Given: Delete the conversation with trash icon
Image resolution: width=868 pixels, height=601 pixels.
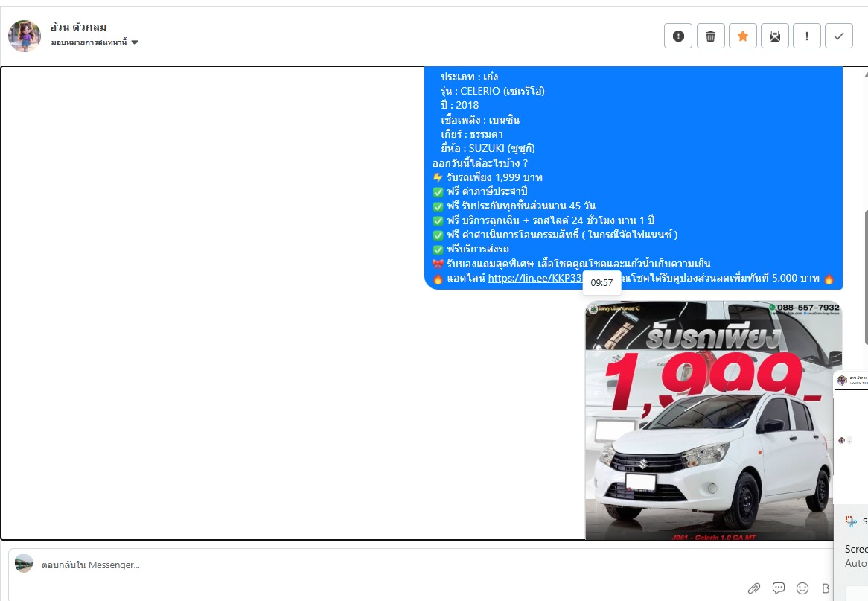Looking at the screenshot, I should tap(710, 36).
